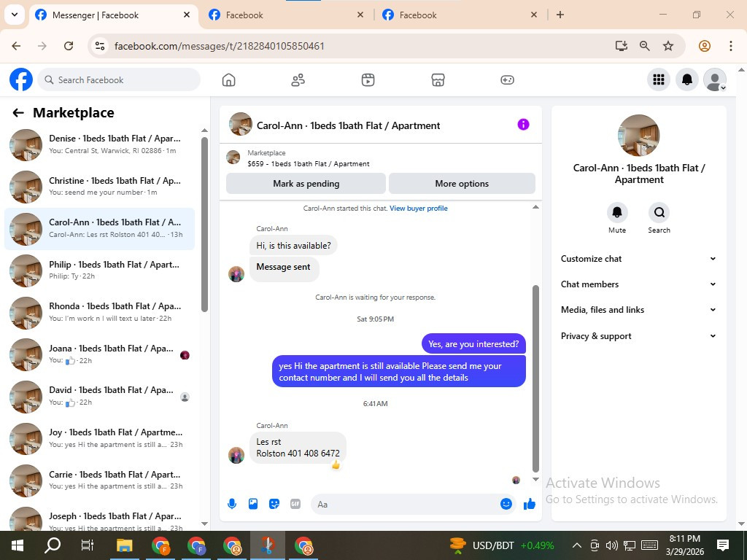Screen dimensions: 747x560
Task: Click the address bar URL
Action: [219, 46]
